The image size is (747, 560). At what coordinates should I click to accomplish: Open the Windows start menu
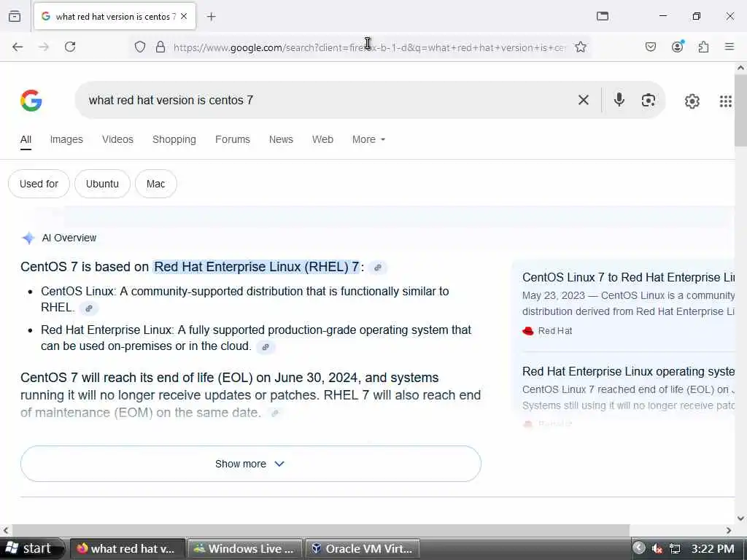coord(31,548)
